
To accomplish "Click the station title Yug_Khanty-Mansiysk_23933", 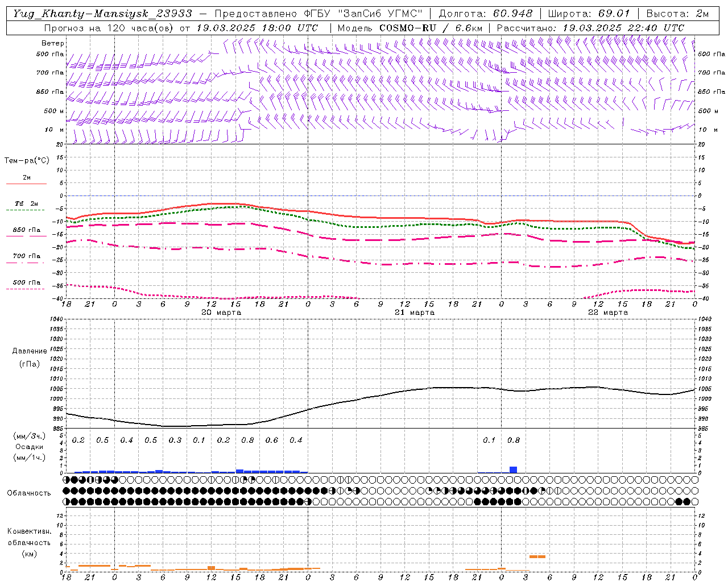I will click(x=102, y=14).
